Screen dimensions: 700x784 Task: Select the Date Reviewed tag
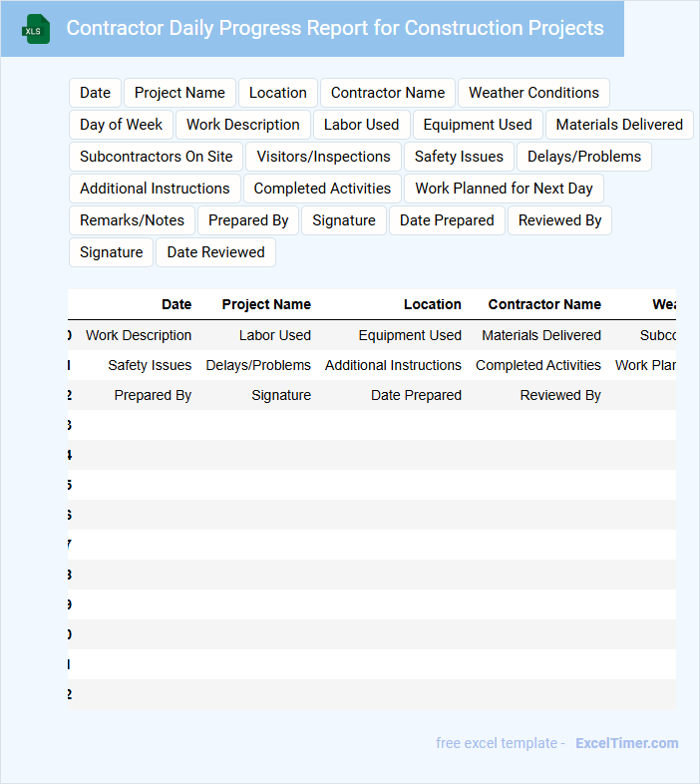click(x=215, y=252)
